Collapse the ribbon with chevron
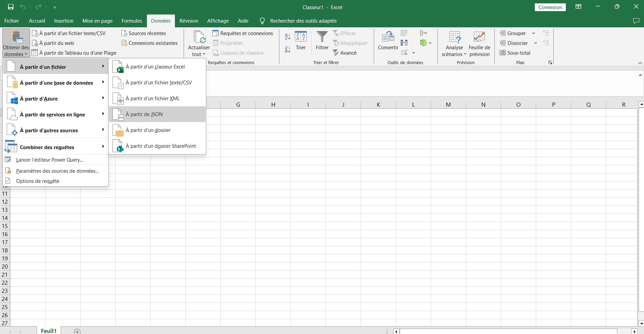The width and height of the screenshot is (644, 334). (640, 63)
